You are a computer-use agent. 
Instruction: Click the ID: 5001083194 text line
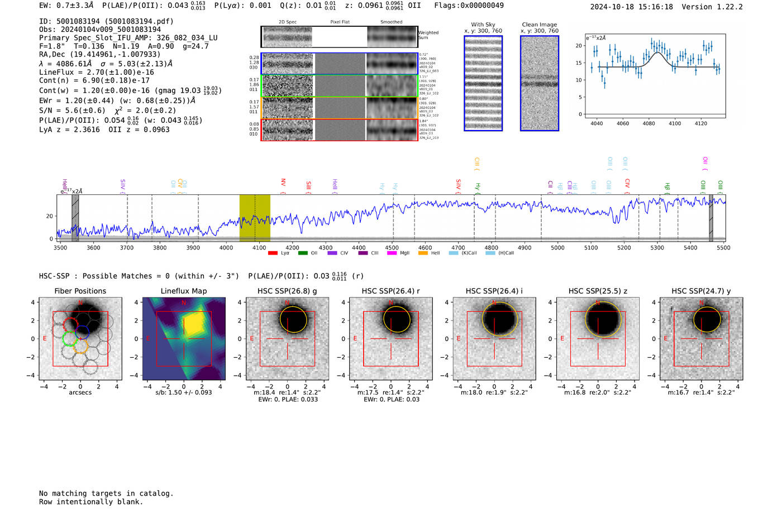tap(106, 21)
